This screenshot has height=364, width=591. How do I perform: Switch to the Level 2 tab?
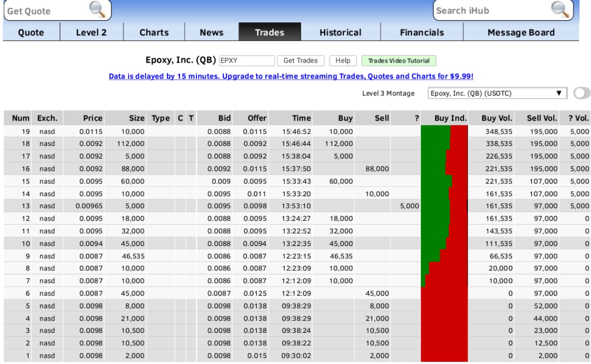(91, 33)
